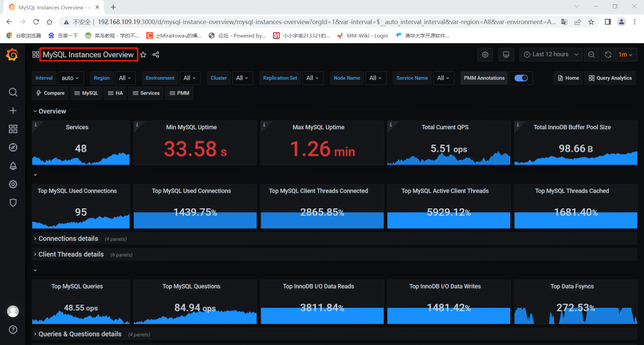
Task: Open the Alerting bell icon
Action: tap(13, 166)
